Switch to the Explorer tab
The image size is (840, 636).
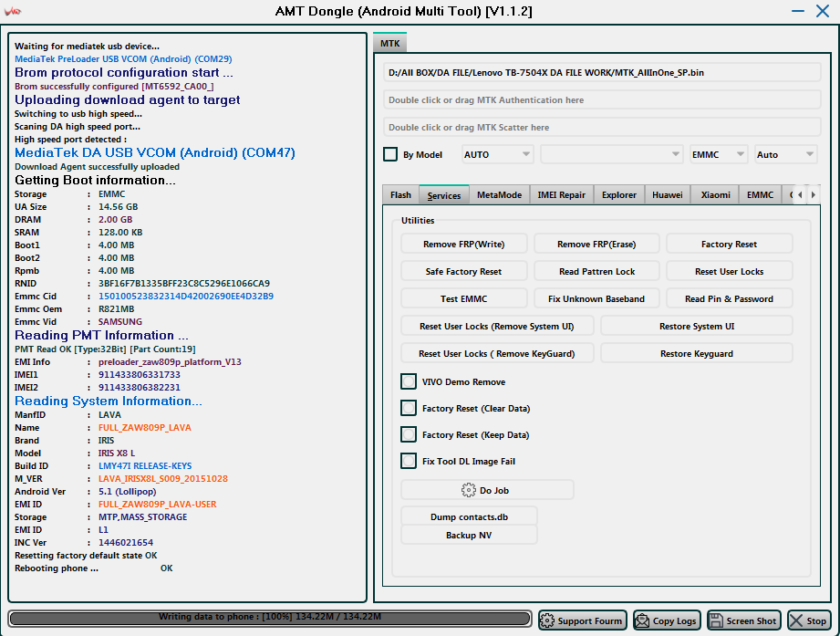(618, 195)
